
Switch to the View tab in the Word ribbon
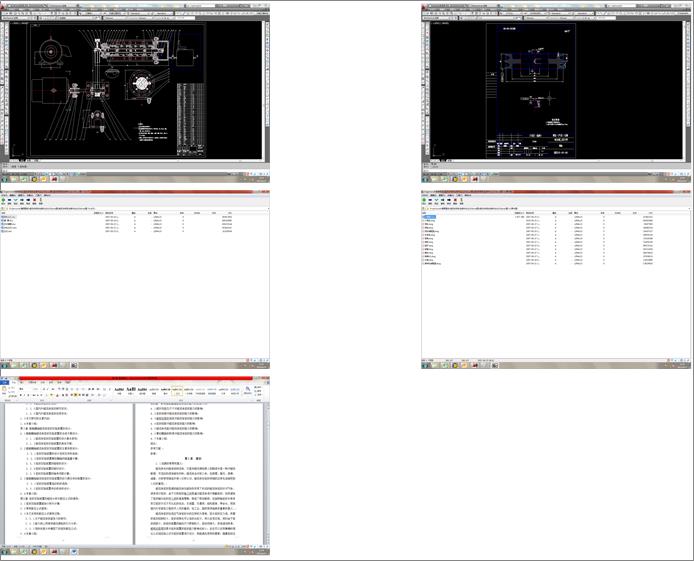(x=68, y=382)
